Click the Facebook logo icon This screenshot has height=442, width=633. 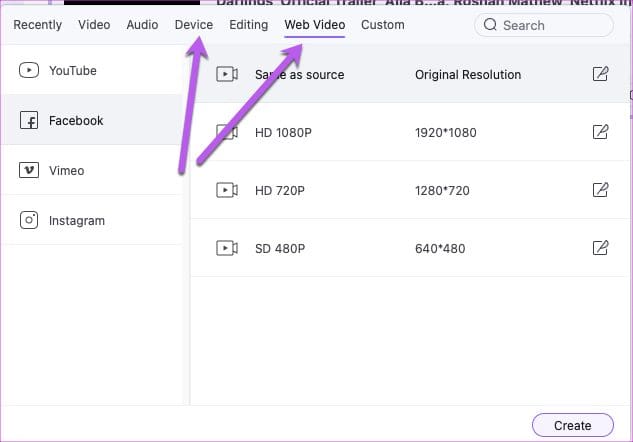click(29, 120)
